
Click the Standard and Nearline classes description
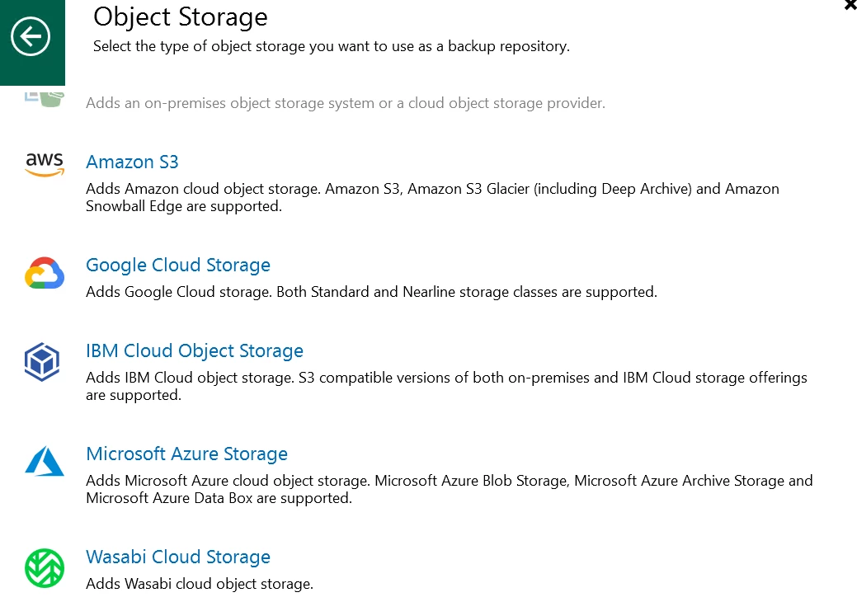(x=371, y=292)
